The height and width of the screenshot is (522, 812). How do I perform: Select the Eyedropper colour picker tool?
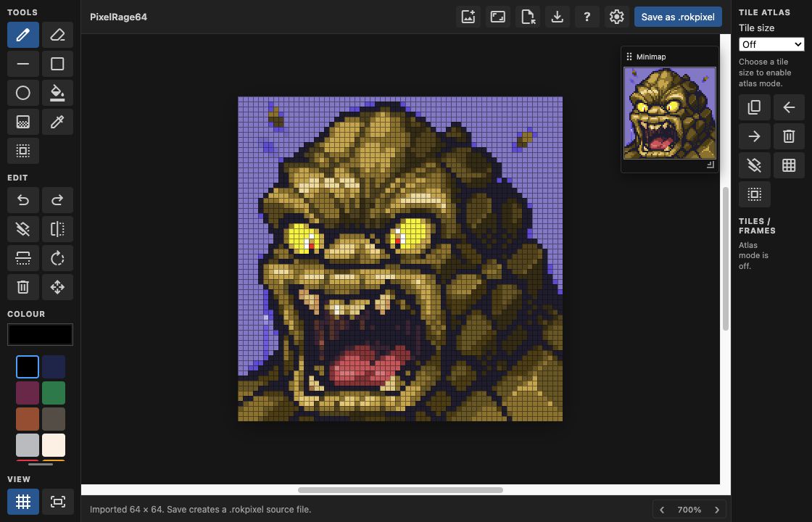[x=57, y=122]
